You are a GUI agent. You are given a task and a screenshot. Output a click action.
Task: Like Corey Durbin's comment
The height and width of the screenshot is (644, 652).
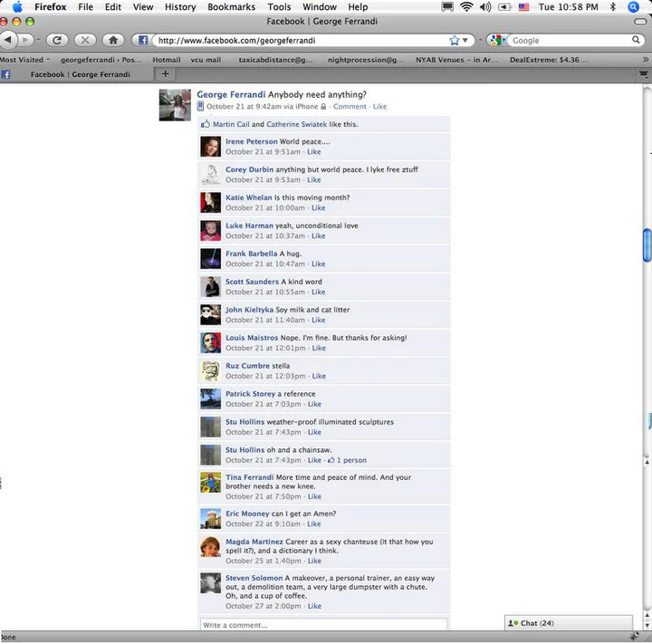click(314, 179)
